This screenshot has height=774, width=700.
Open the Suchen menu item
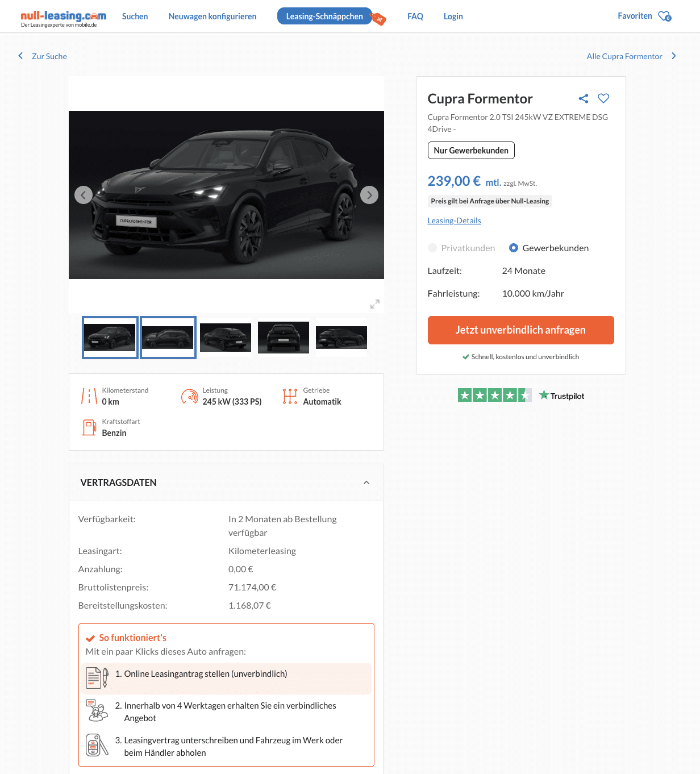coord(135,16)
